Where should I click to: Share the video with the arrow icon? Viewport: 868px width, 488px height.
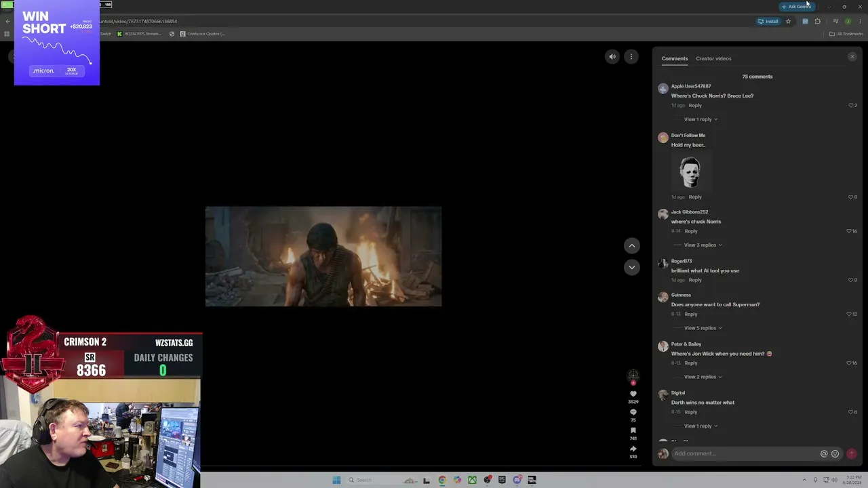(x=633, y=449)
